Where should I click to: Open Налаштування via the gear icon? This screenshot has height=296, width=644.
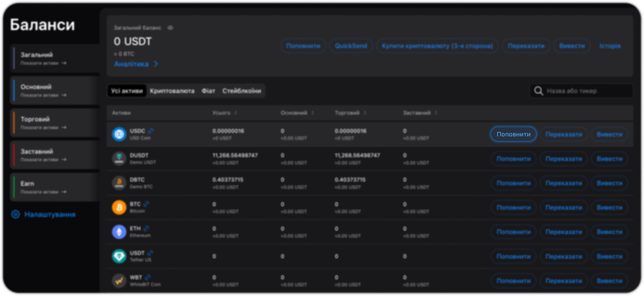pyautogui.click(x=16, y=214)
